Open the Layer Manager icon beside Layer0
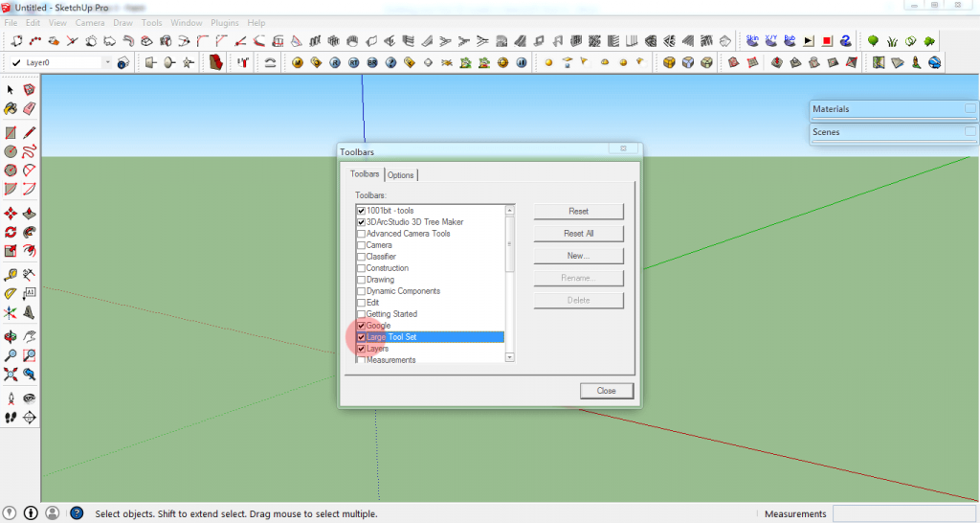 [123, 62]
